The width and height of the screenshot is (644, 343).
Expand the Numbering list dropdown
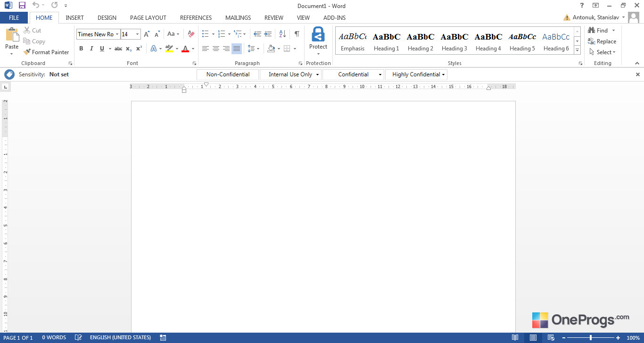[x=229, y=34]
